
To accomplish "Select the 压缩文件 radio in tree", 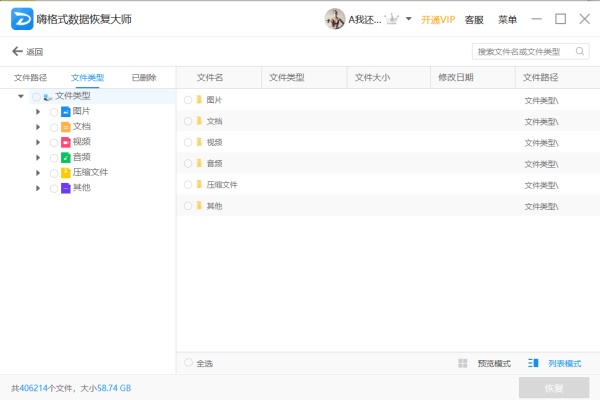I will 54,173.
